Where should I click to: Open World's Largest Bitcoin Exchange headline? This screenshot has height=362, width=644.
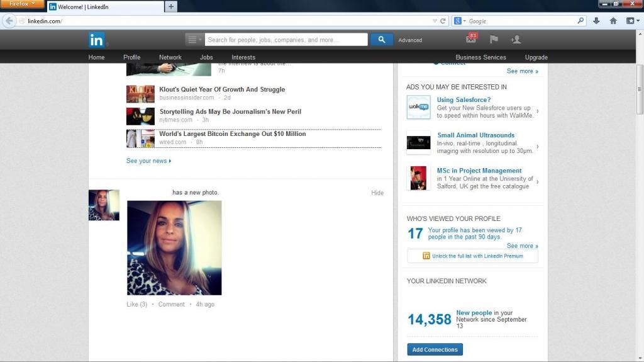[233, 133]
